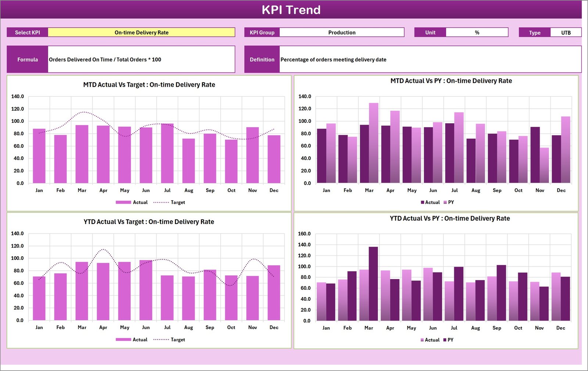Click the Jan axis label, YTD Target chart

point(39,327)
